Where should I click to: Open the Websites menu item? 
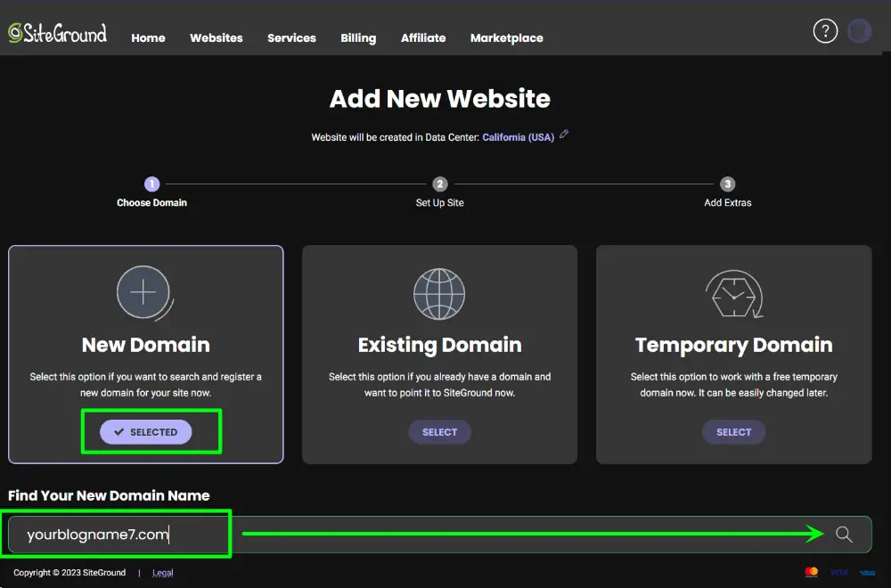pyautogui.click(x=217, y=38)
